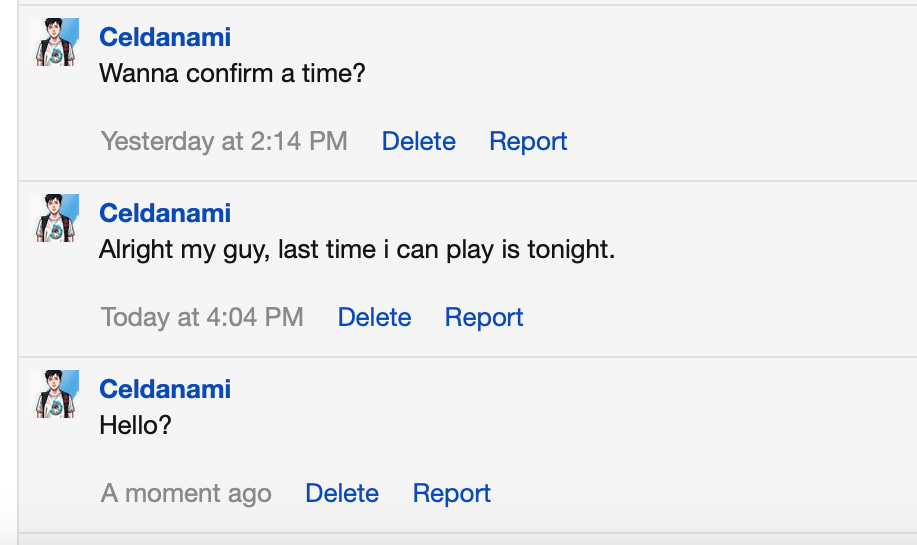Report the comment from Yesterday at 2:14 PM
The width and height of the screenshot is (917, 545).
pyautogui.click(x=528, y=142)
